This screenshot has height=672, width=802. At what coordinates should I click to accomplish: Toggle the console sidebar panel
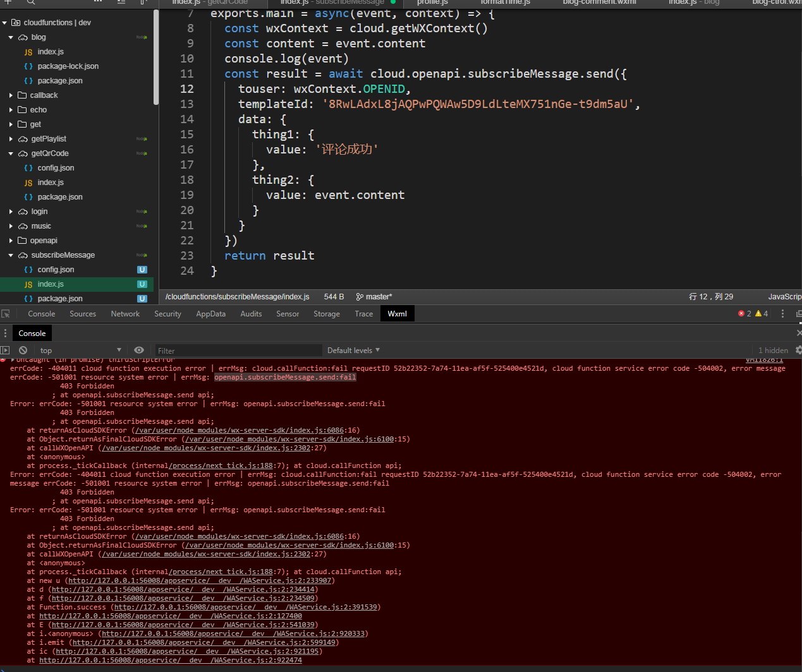click(x=5, y=350)
